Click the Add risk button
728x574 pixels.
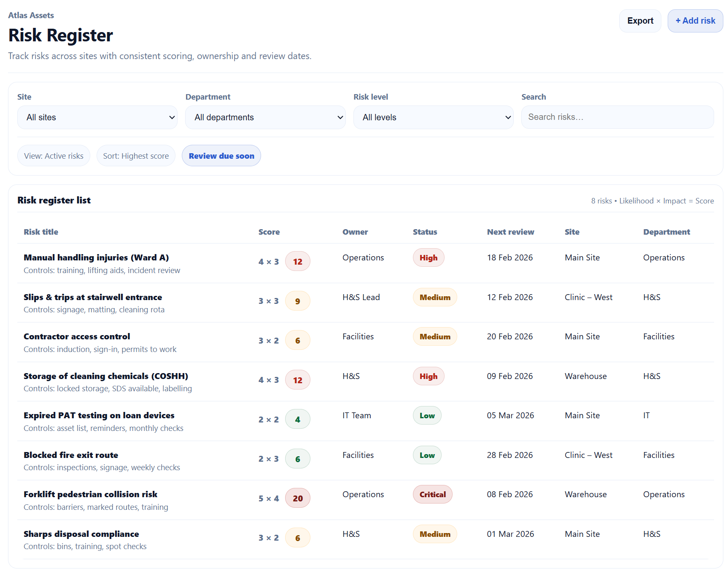pos(695,21)
